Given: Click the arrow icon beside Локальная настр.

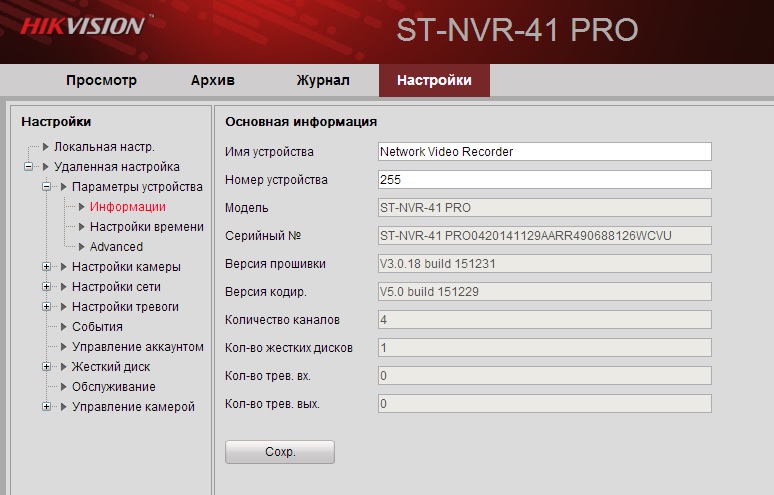Looking at the screenshot, I should pos(45,147).
